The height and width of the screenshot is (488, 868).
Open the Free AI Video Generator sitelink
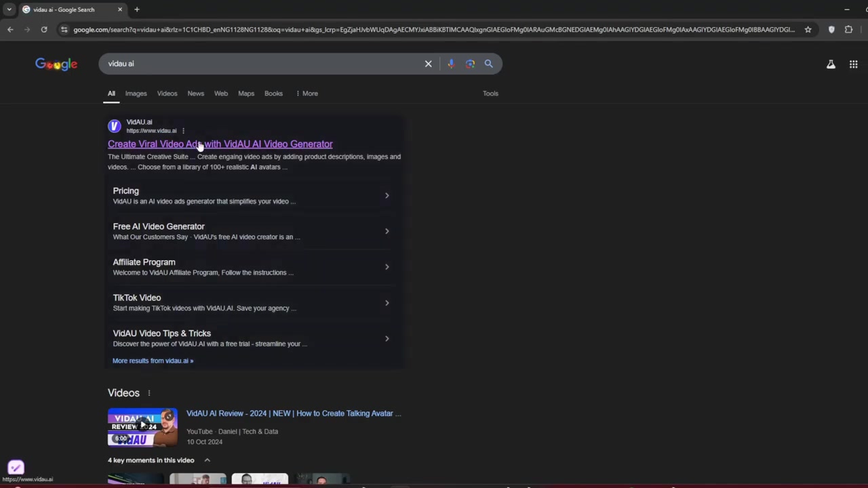point(159,226)
